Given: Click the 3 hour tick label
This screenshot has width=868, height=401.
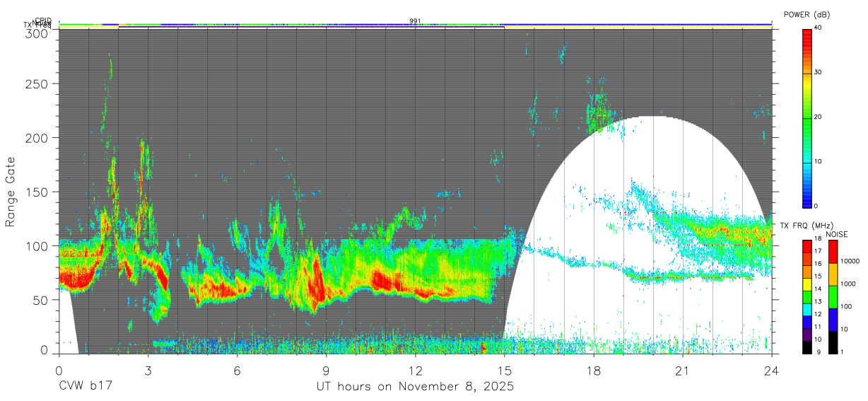Looking at the screenshot, I should coord(148,370).
